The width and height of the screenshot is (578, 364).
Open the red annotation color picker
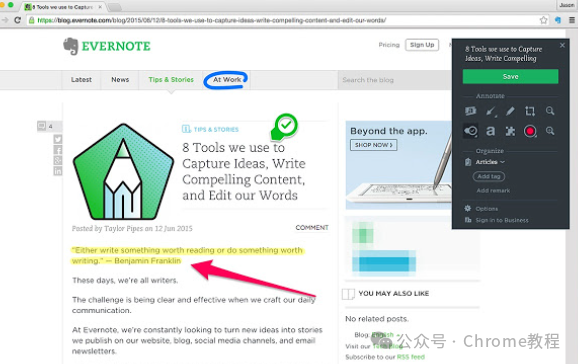point(530,131)
